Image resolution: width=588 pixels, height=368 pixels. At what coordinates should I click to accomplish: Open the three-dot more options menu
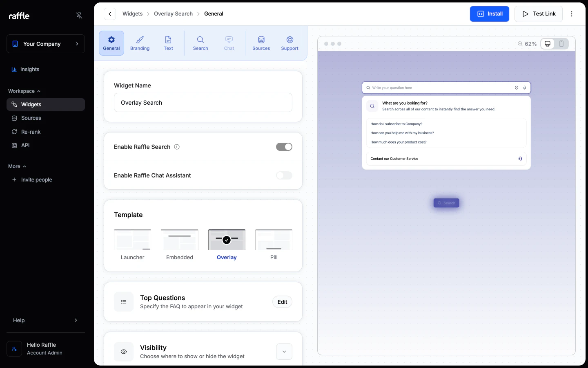point(572,14)
